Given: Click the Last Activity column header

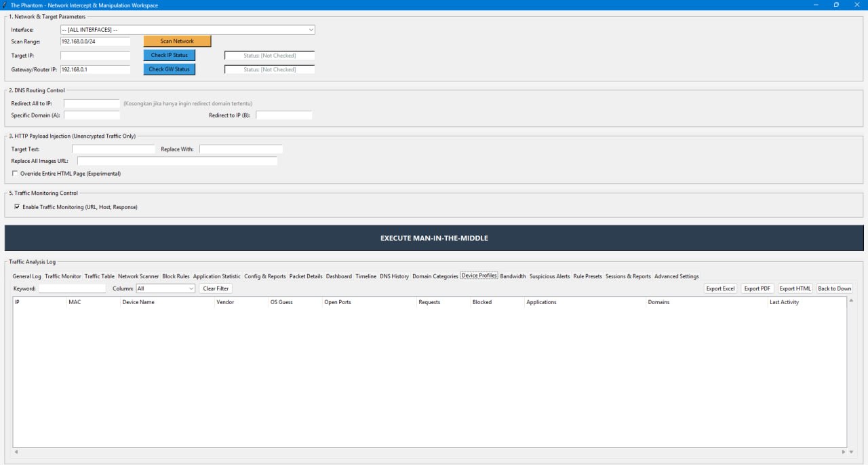Looking at the screenshot, I should click(807, 302).
